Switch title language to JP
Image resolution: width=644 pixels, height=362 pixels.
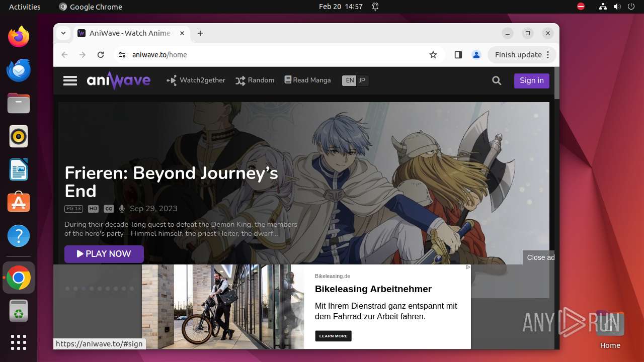tap(362, 80)
